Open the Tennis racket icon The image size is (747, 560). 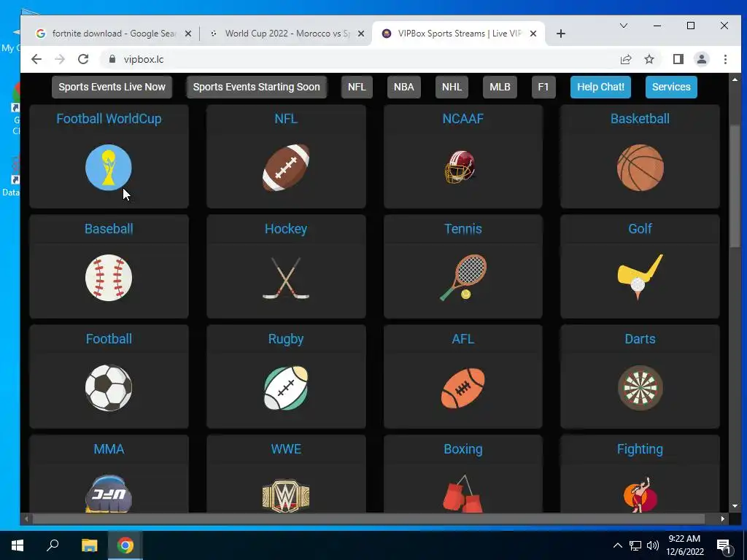pyautogui.click(x=463, y=278)
